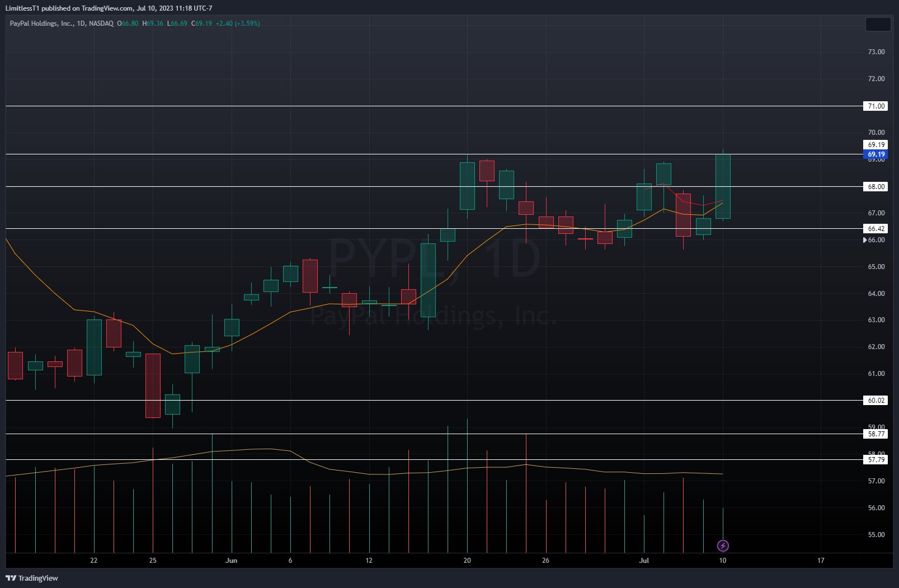This screenshot has width=899, height=588.
Task: Select the 66.42 price line tag
Action: (876, 228)
